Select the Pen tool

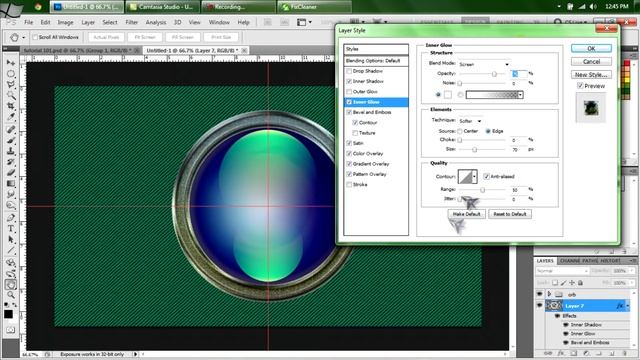tap(11, 218)
